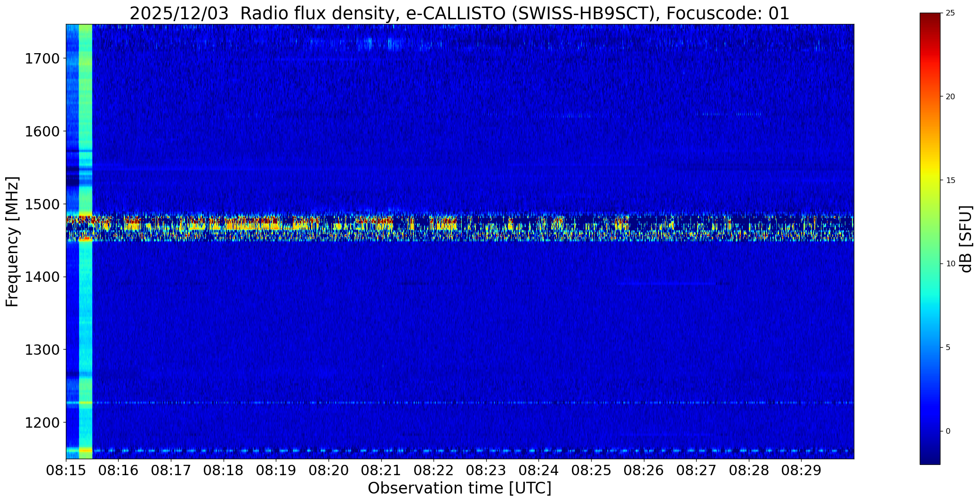Click the colorbar tick label 0
The image size is (980, 502).
click(948, 431)
